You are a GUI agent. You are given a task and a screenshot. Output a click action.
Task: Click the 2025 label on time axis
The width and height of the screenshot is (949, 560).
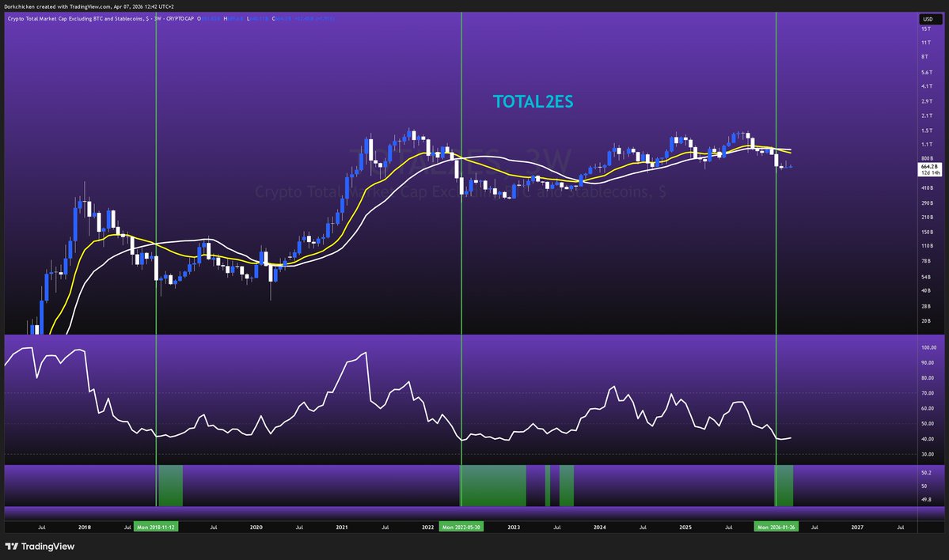pyautogui.click(x=685, y=528)
